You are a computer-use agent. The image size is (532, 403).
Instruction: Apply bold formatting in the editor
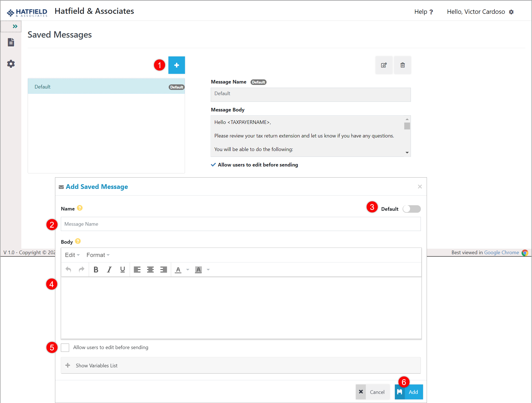[x=96, y=269]
